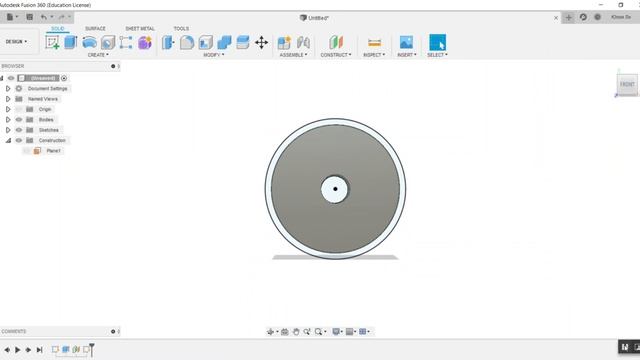Open the CREATE dropdown menu
The width and height of the screenshot is (640, 360).
tap(98, 55)
